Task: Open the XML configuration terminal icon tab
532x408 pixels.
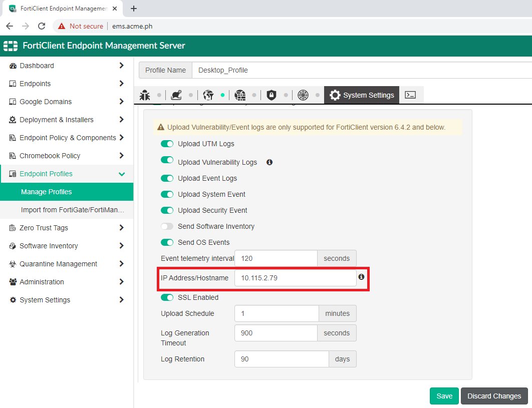Action: click(x=411, y=95)
